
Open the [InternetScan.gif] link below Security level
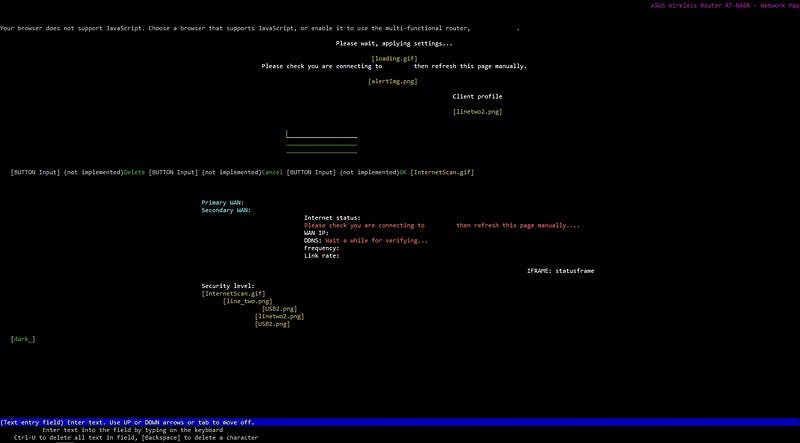[x=233, y=293]
